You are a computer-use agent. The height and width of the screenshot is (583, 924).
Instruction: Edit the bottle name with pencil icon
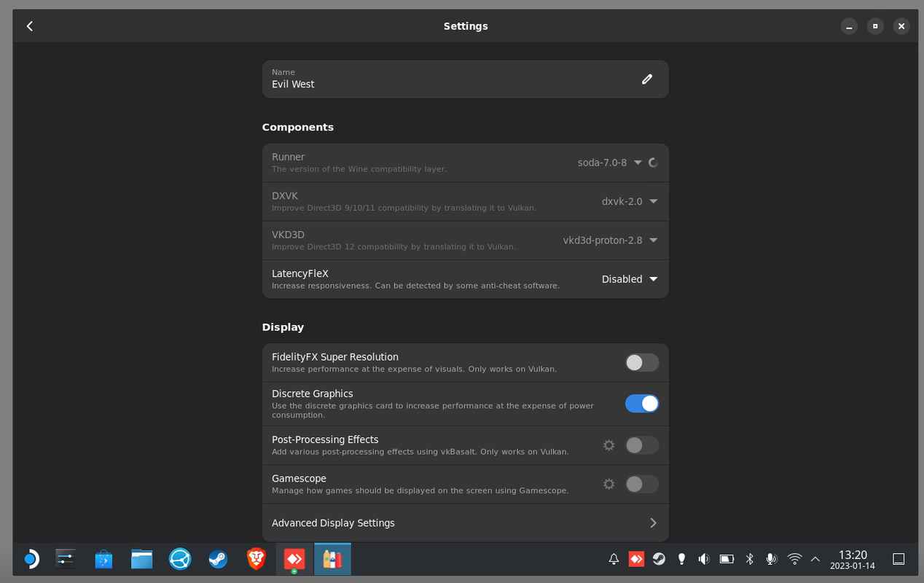click(x=647, y=79)
